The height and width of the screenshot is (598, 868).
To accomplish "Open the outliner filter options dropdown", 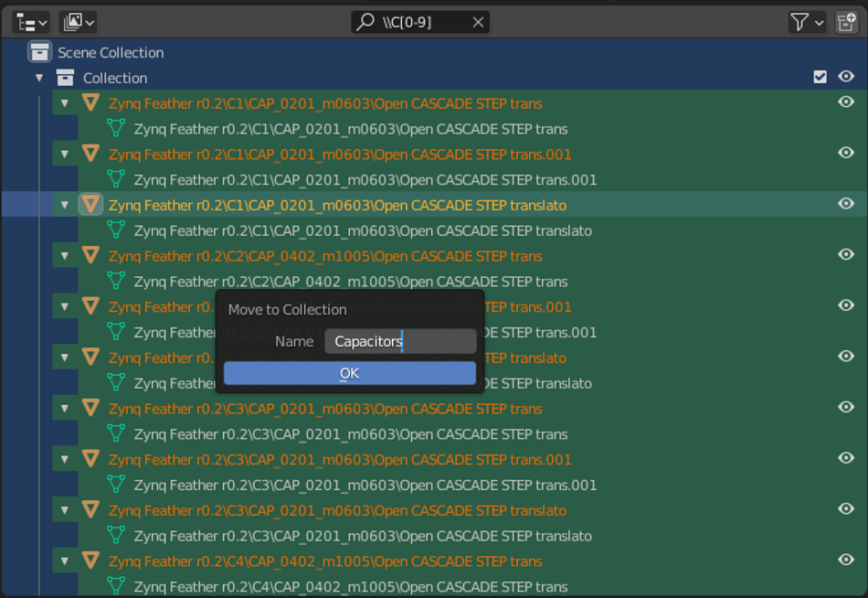I will [x=806, y=23].
